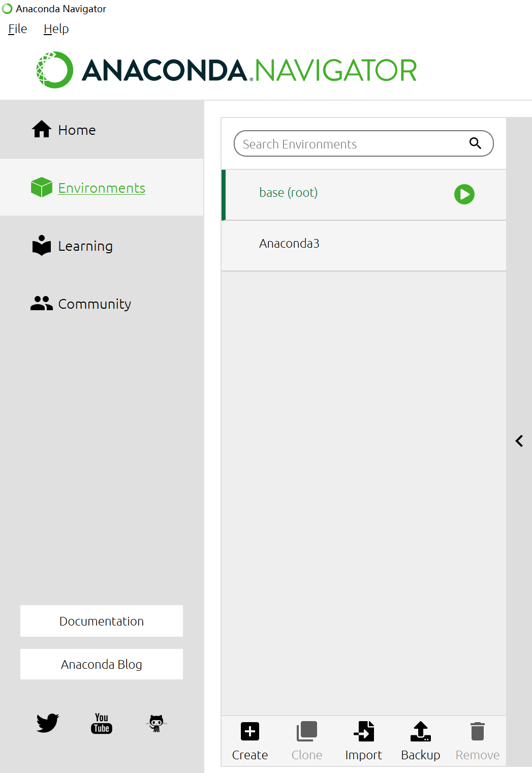The height and width of the screenshot is (773, 532).
Task: Open the Help menu
Action: pos(56,29)
